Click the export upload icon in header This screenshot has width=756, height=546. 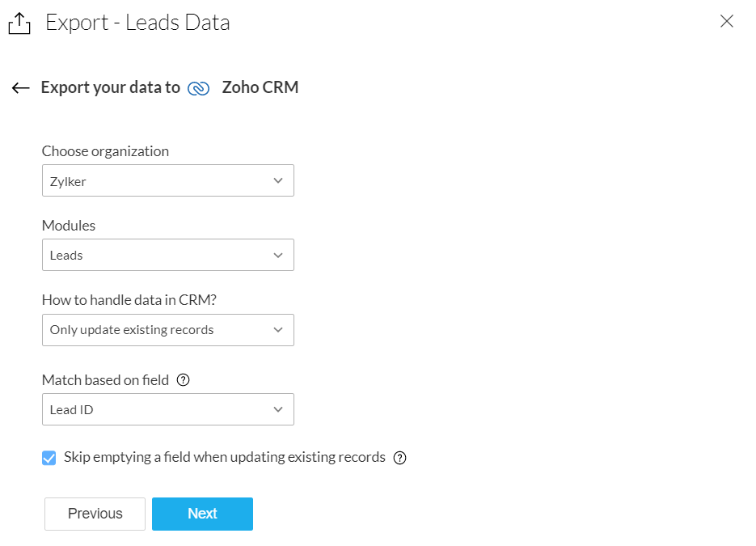(x=19, y=23)
